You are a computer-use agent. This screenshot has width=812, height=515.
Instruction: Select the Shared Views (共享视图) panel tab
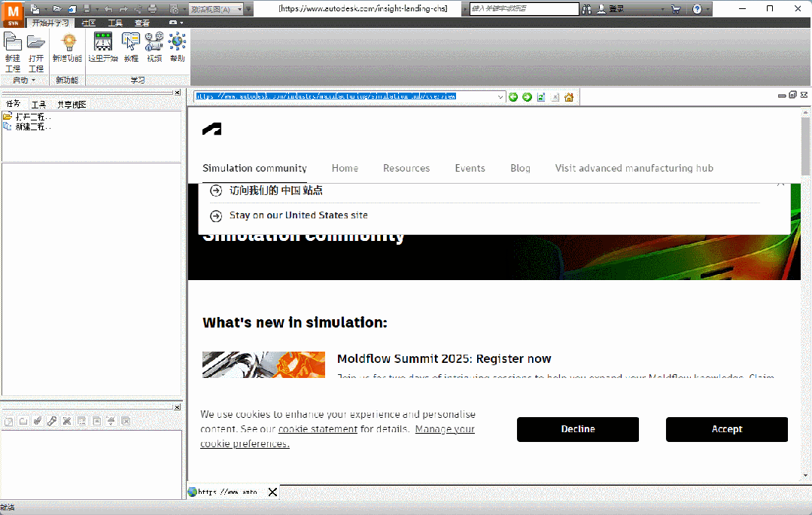(x=71, y=104)
